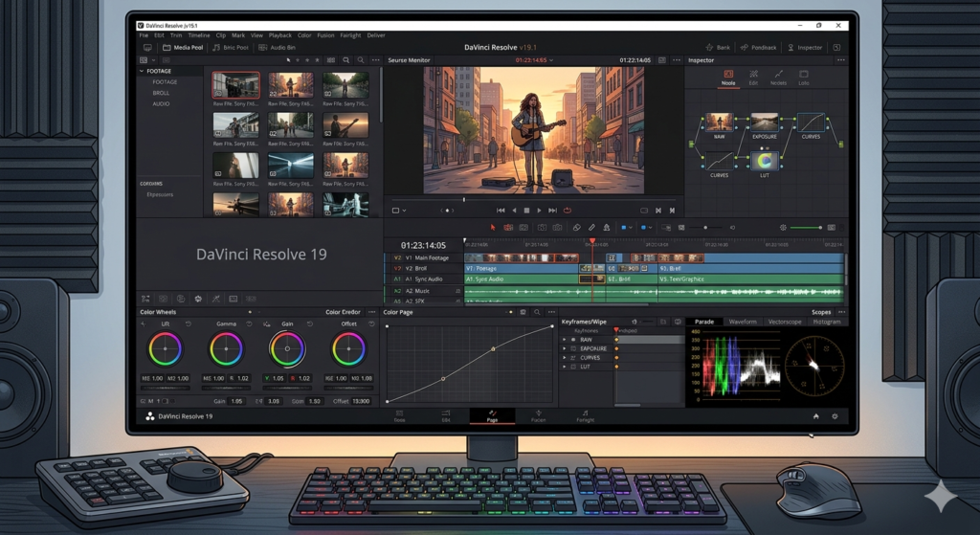Click the pointer icon in media pool toolbar
The image size is (980, 535).
coord(288,60)
